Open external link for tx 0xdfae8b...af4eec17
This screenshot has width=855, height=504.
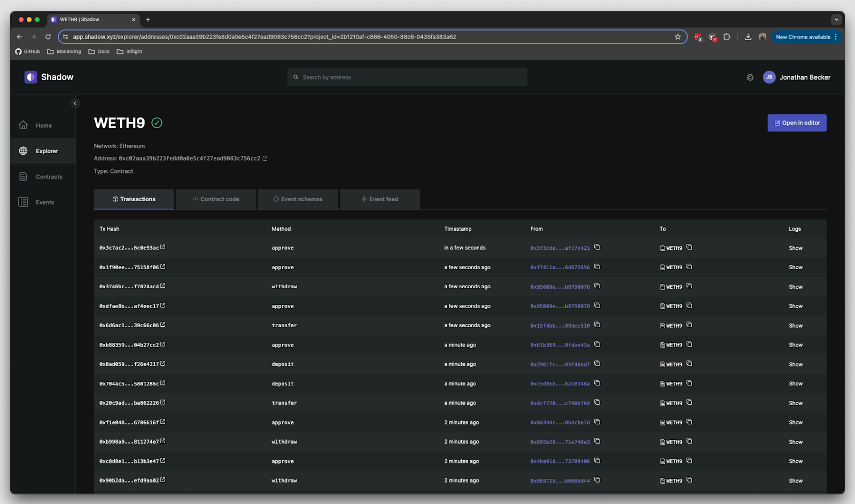point(163,305)
